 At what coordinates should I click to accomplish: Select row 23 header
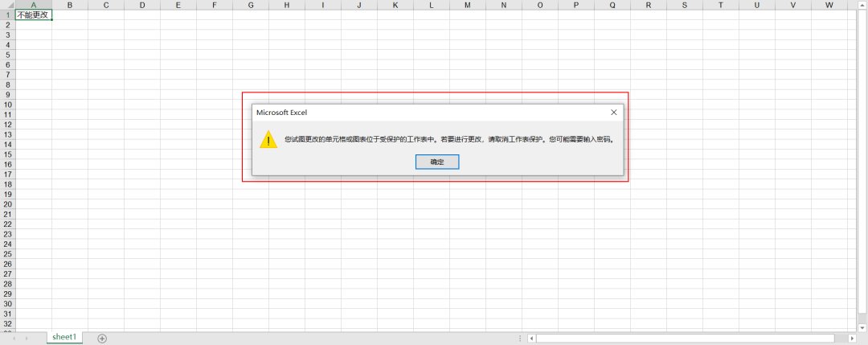click(8, 234)
